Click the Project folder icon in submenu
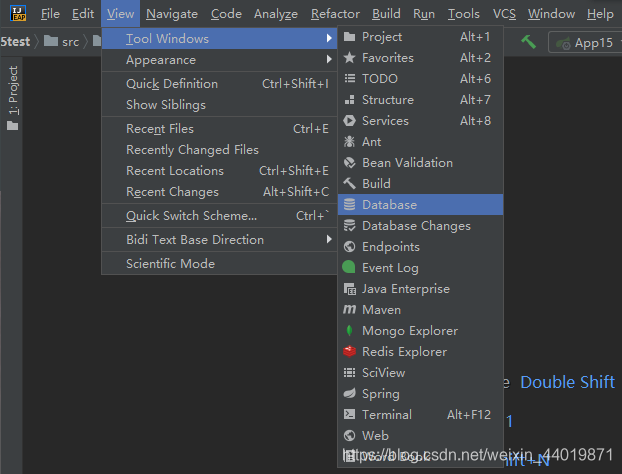 click(349, 37)
